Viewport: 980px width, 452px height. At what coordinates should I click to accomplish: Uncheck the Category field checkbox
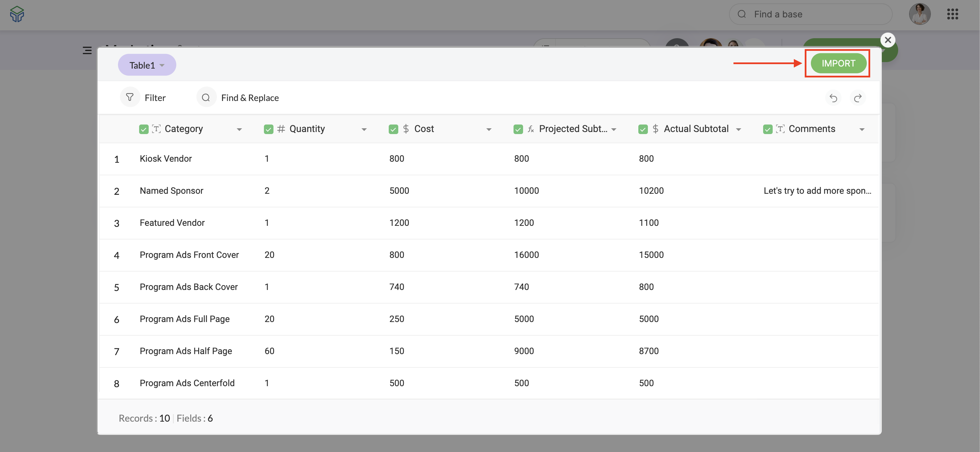[144, 129]
